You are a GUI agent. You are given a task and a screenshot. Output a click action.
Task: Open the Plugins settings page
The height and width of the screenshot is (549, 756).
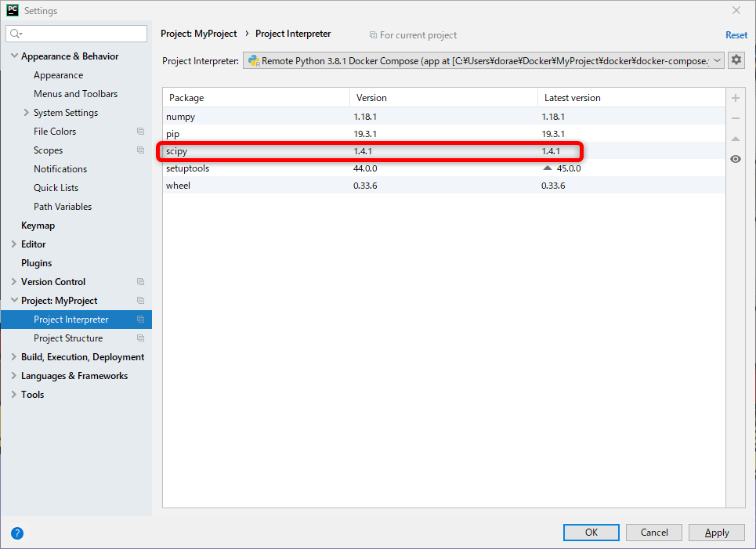pos(37,263)
